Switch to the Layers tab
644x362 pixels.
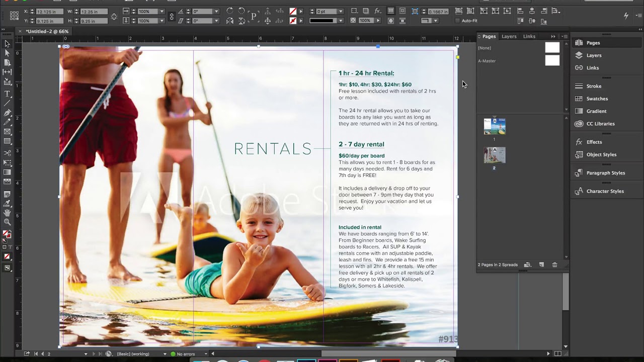[509, 36]
